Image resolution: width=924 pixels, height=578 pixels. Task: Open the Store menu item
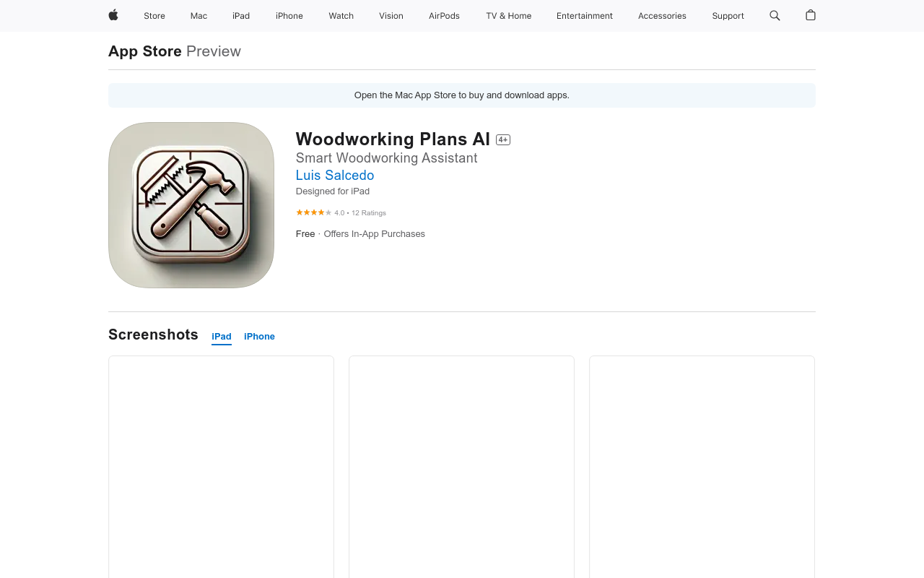tap(154, 16)
